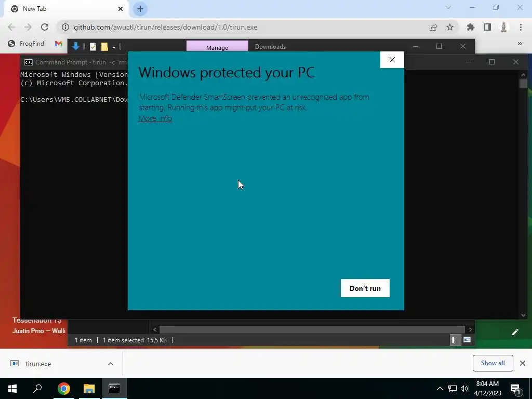The height and width of the screenshot is (399, 532).
Task: Open Windows taskbar search
Action: [37, 389]
